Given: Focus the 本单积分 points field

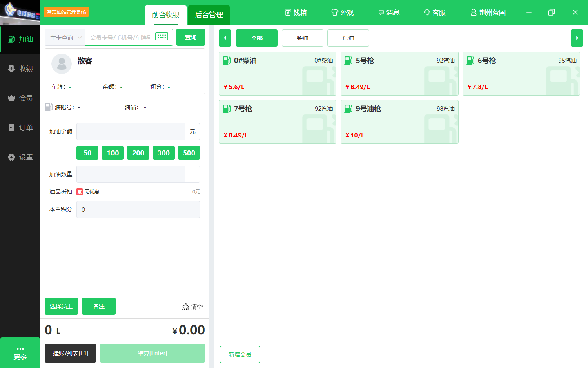Looking at the screenshot, I should tap(138, 209).
